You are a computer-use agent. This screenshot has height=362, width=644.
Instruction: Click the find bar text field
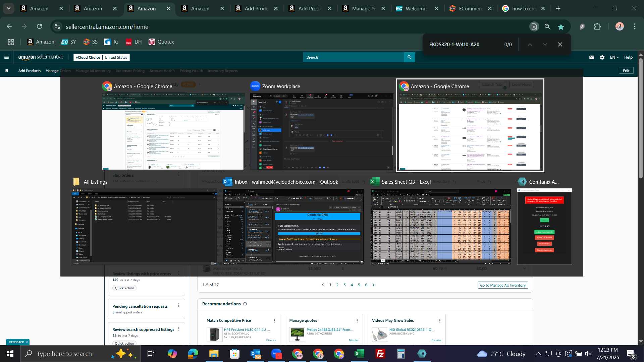click(x=463, y=45)
